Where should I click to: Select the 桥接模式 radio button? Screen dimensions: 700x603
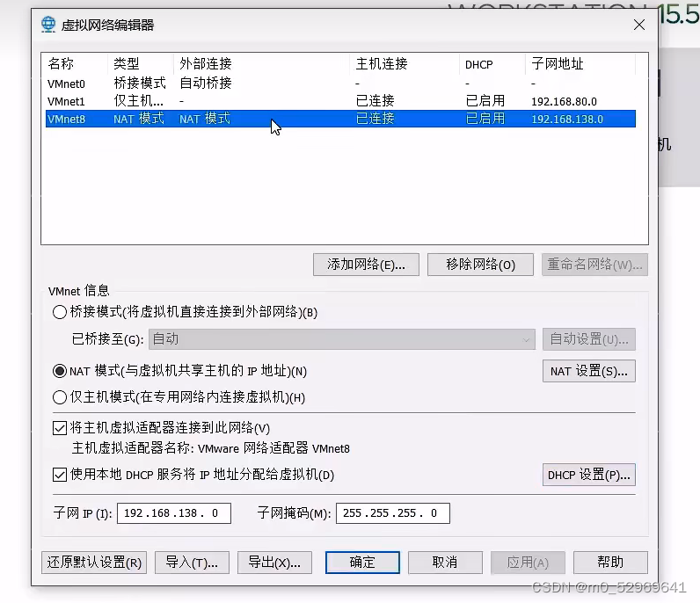click(60, 312)
